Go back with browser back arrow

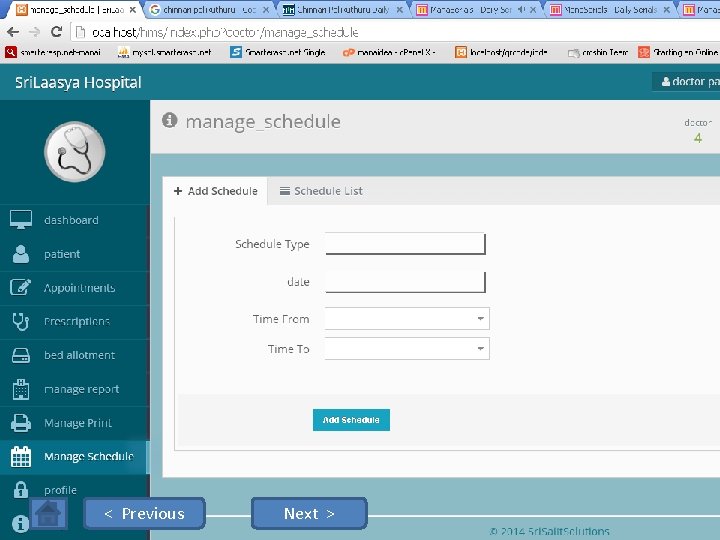[x=13, y=32]
